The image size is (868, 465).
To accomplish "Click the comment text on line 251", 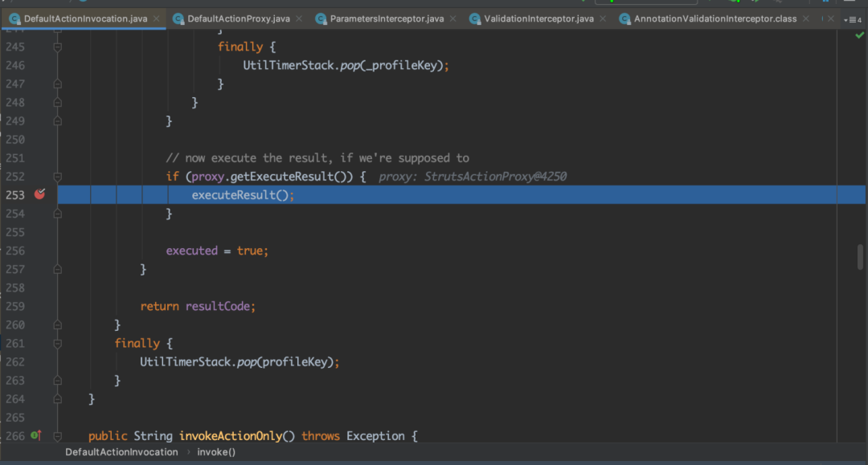I will (317, 158).
